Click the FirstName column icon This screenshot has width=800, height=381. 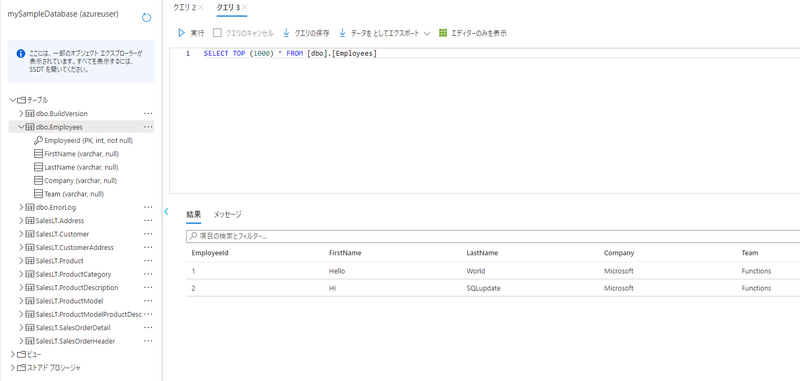[x=38, y=154]
